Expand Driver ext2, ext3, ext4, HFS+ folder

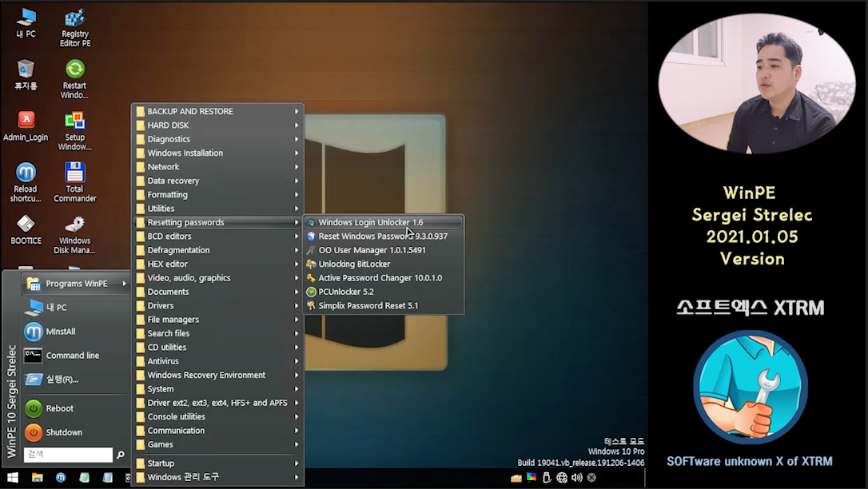coord(217,403)
